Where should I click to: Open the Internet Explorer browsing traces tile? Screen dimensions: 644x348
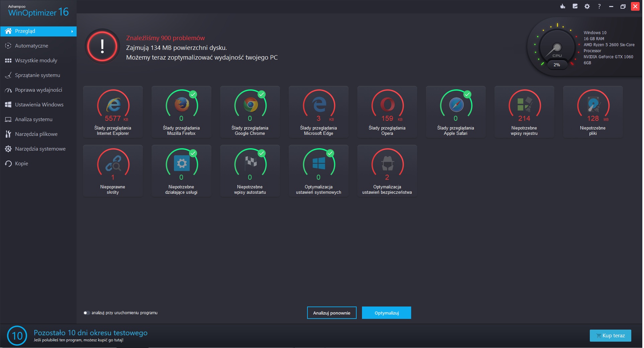click(113, 112)
